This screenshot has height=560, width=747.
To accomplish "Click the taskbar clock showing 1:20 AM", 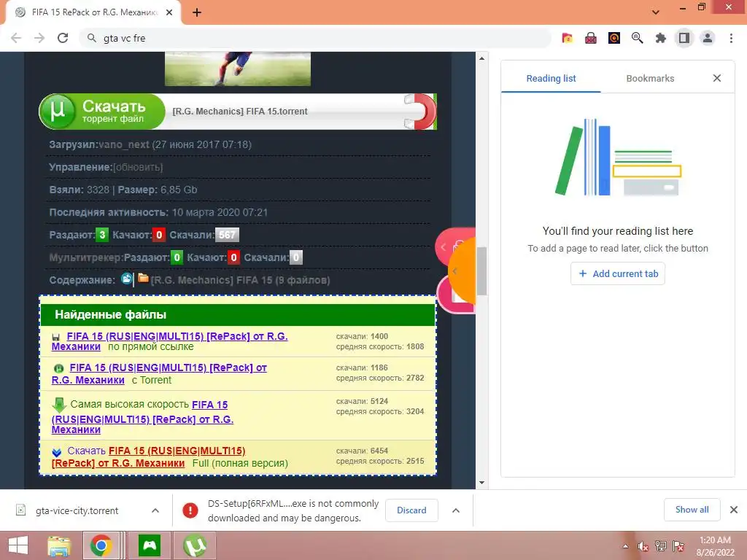I will [x=715, y=546].
